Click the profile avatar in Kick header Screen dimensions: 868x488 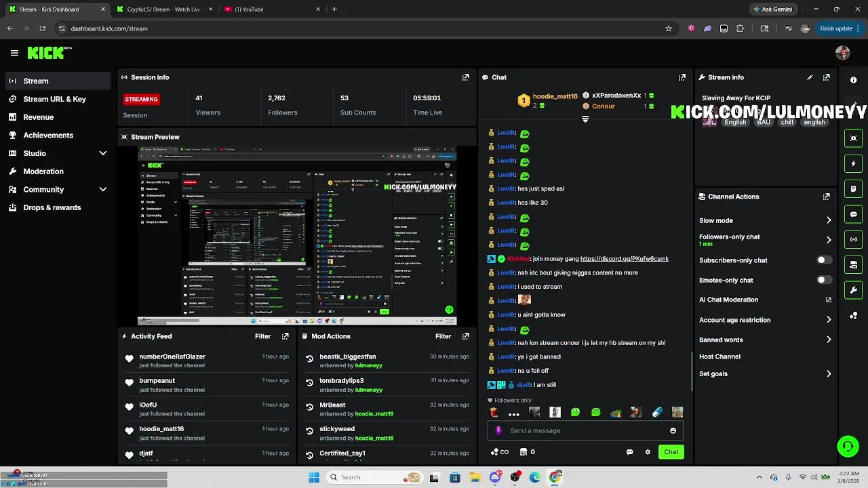coord(843,53)
